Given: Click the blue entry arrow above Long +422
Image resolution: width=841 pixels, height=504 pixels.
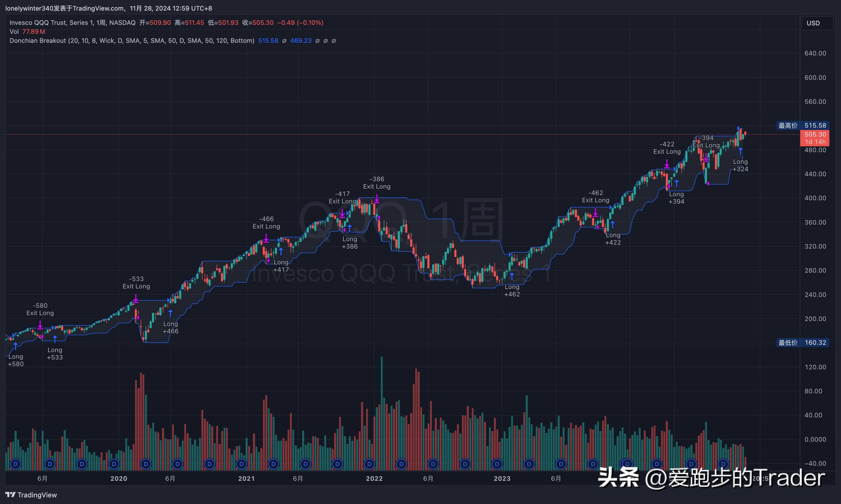Looking at the screenshot, I should click(613, 224).
